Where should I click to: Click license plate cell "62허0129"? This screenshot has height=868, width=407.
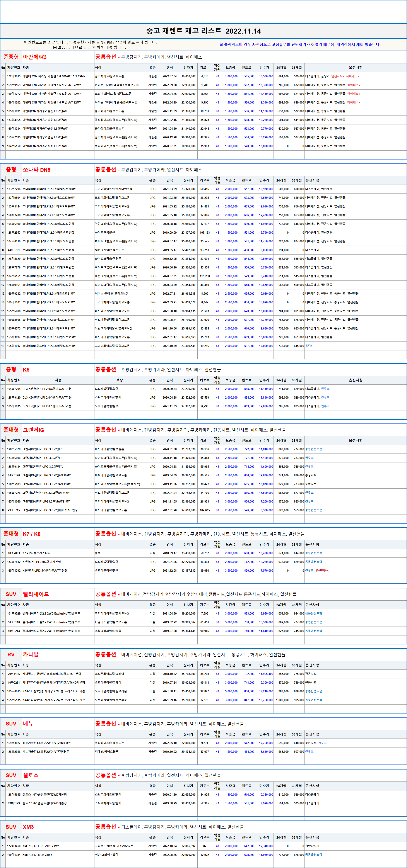click(14, 803)
